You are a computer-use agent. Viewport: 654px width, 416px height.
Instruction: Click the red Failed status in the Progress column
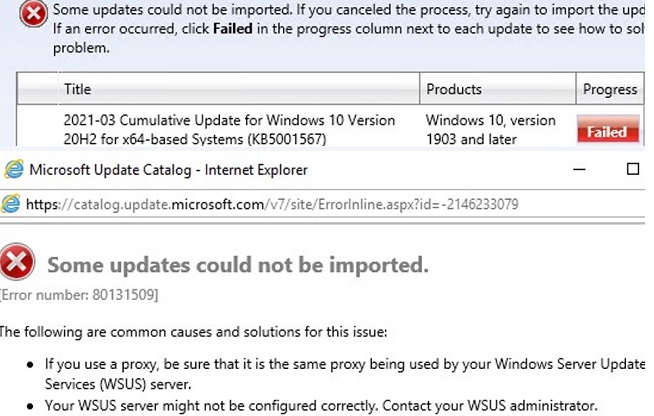point(607,131)
